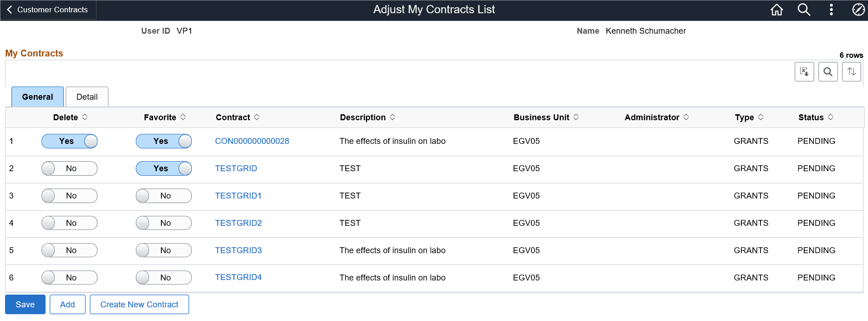Turn off Delete toggle for row 1
Image resolution: width=868 pixels, height=321 pixels.
69,141
